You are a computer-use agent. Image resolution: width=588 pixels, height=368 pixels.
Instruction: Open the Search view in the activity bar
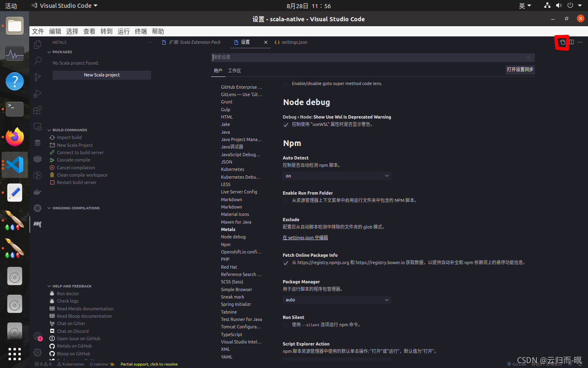pos(38,61)
